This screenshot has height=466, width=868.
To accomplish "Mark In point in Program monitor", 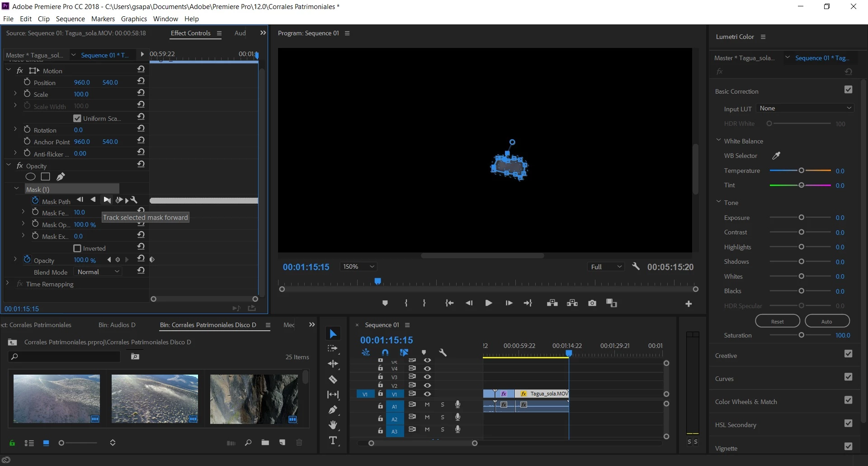I will click(x=406, y=303).
